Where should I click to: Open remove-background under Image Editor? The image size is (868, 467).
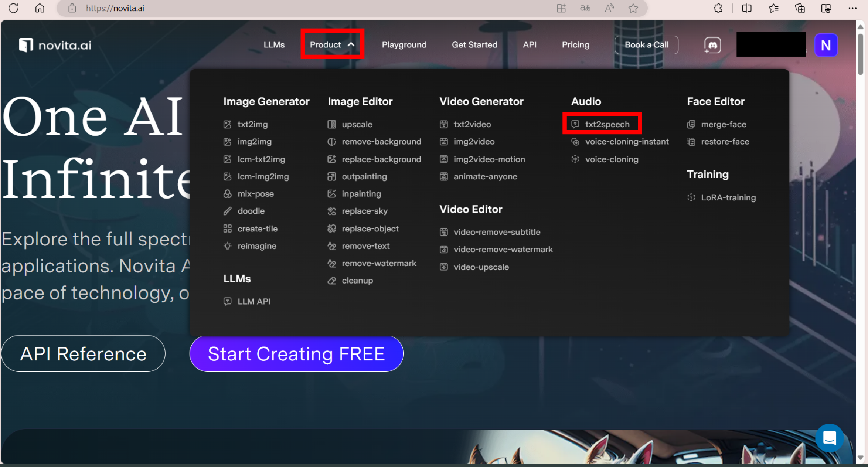[381, 142]
